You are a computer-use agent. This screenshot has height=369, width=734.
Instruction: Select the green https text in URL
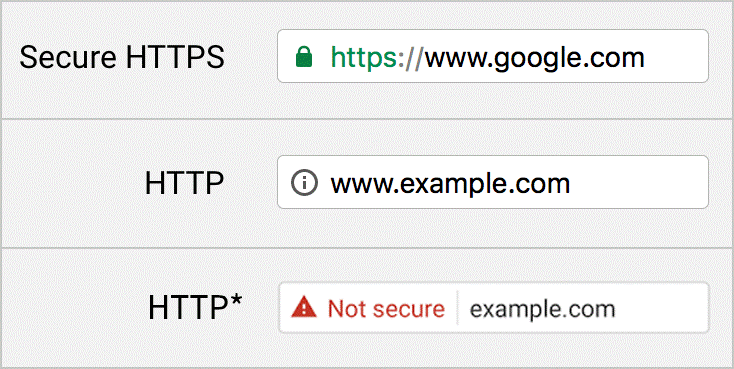point(365,57)
